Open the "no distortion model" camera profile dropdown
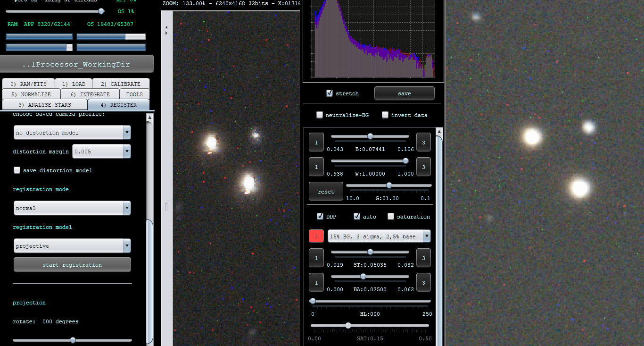This screenshot has height=346, width=644. pos(72,133)
